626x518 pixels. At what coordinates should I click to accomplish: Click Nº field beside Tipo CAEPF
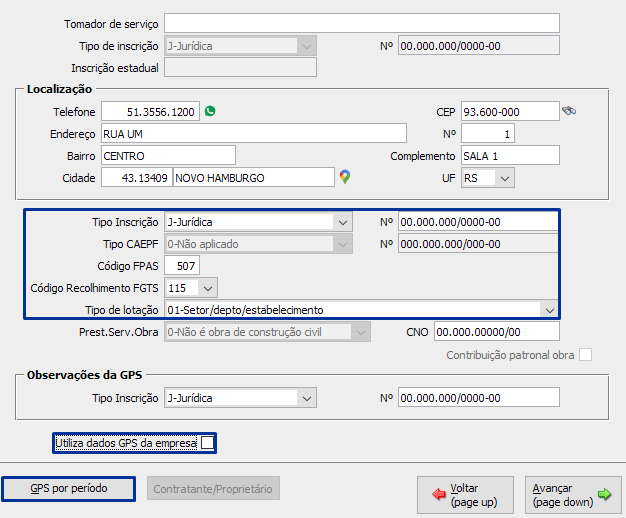pos(478,243)
